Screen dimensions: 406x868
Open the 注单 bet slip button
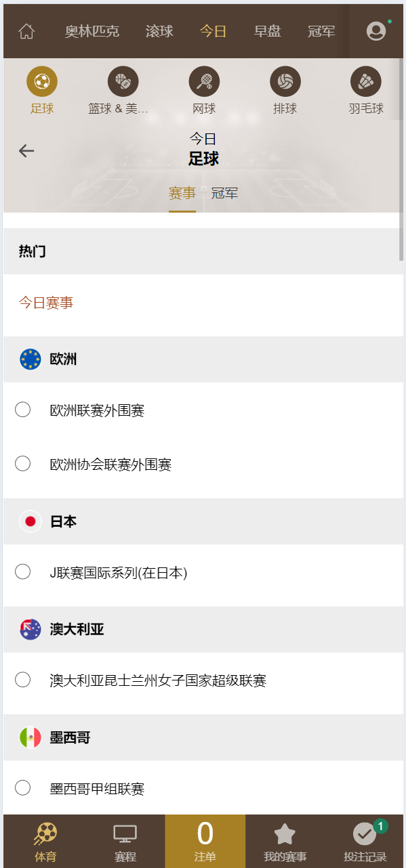(x=205, y=841)
